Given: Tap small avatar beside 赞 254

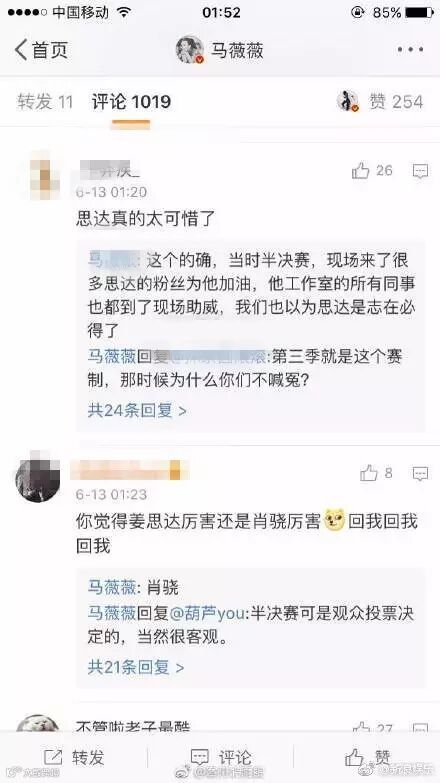Looking at the screenshot, I should [348, 101].
